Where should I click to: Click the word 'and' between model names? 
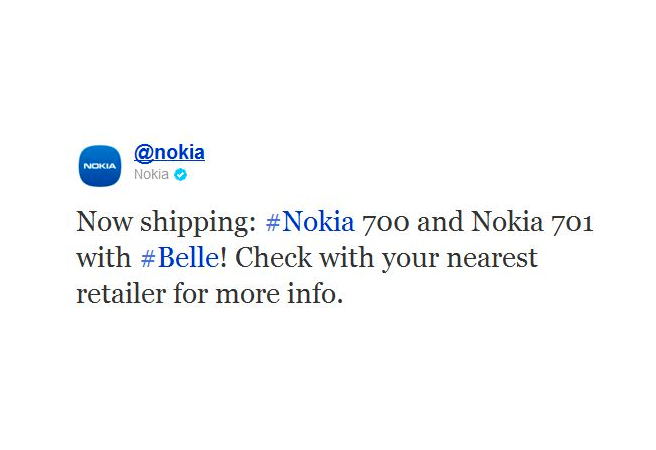tap(440, 221)
